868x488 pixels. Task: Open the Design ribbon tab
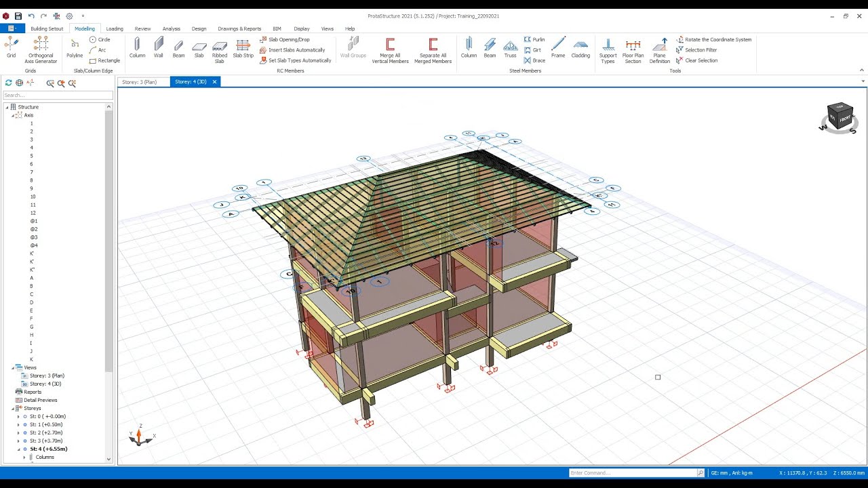tap(199, 28)
